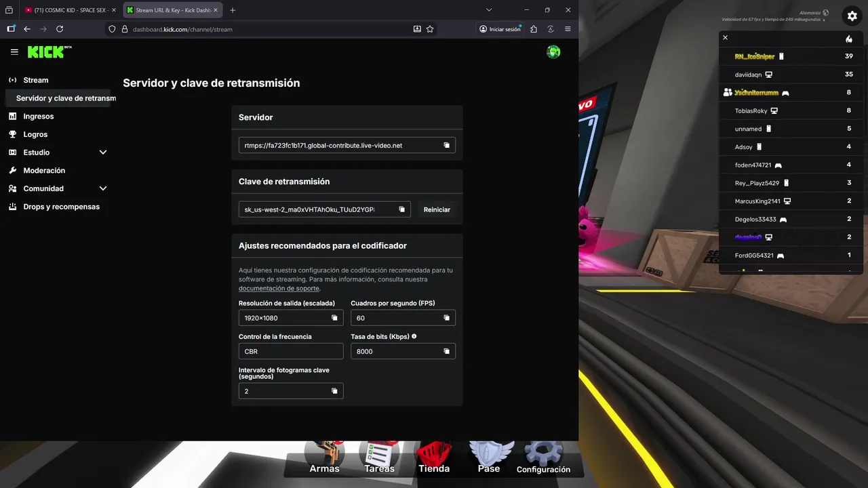
Task: Select player unnamed in leaderboard
Action: click(790, 129)
